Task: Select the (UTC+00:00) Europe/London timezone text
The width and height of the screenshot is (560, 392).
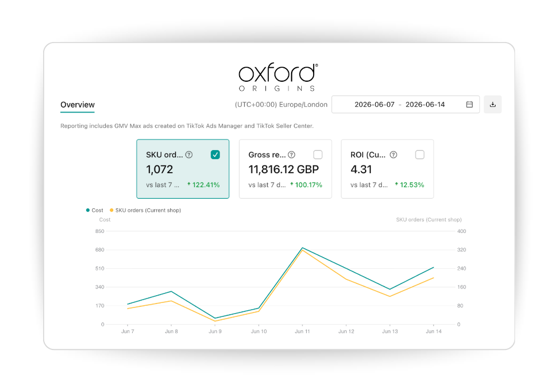Action: (x=281, y=105)
